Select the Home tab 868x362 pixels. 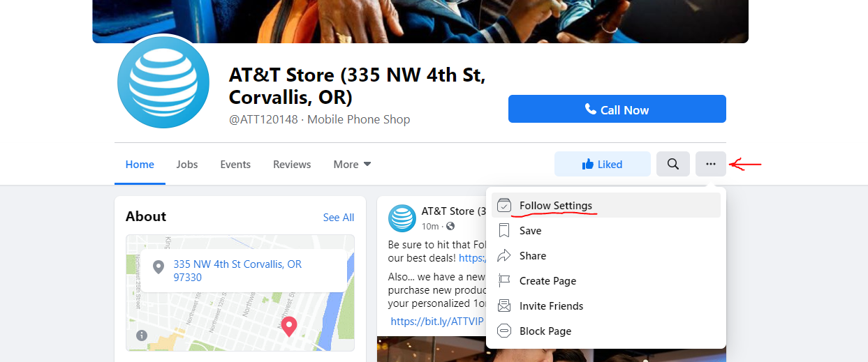(140, 165)
